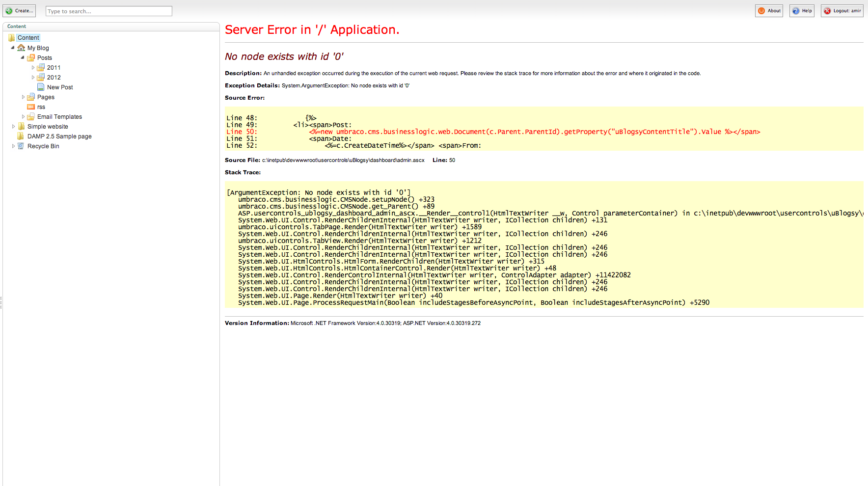The height and width of the screenshot is (486, 868).
Task: Click the red Logout icon
Action: (x=827, y=11)
